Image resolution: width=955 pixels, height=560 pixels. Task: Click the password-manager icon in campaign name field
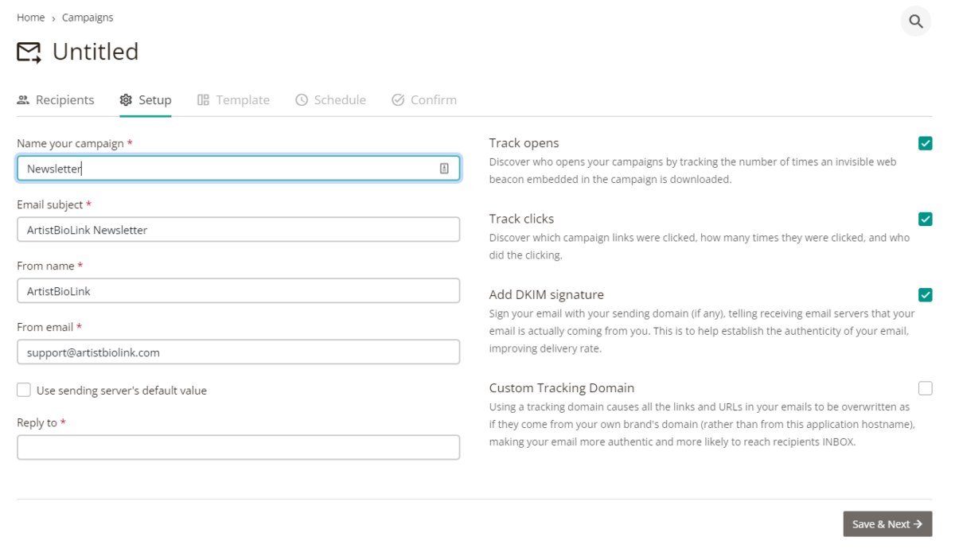[x=444, y=169]
